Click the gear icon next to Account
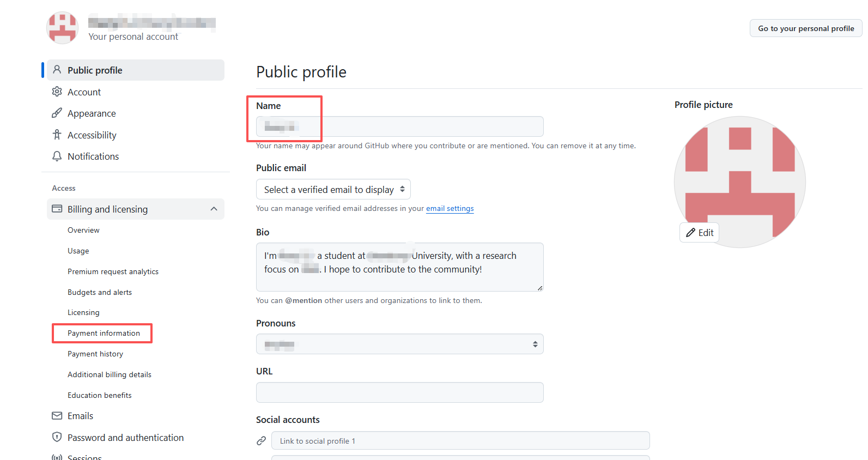The width and height of the screenshot is (868, 460). pyautogui.click(x=57, y=92)
